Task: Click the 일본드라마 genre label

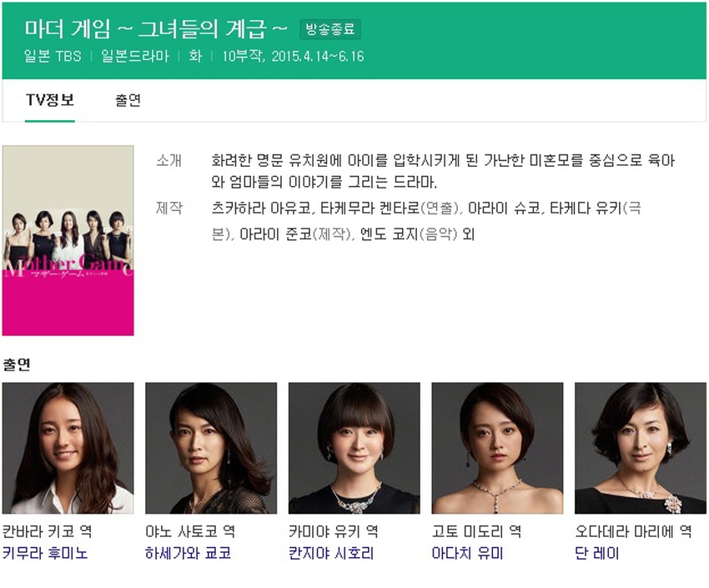Action: [135, 56]
